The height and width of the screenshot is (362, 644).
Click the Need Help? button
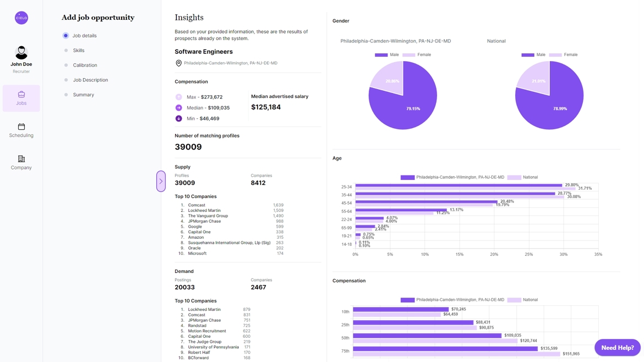pos(617,348)
